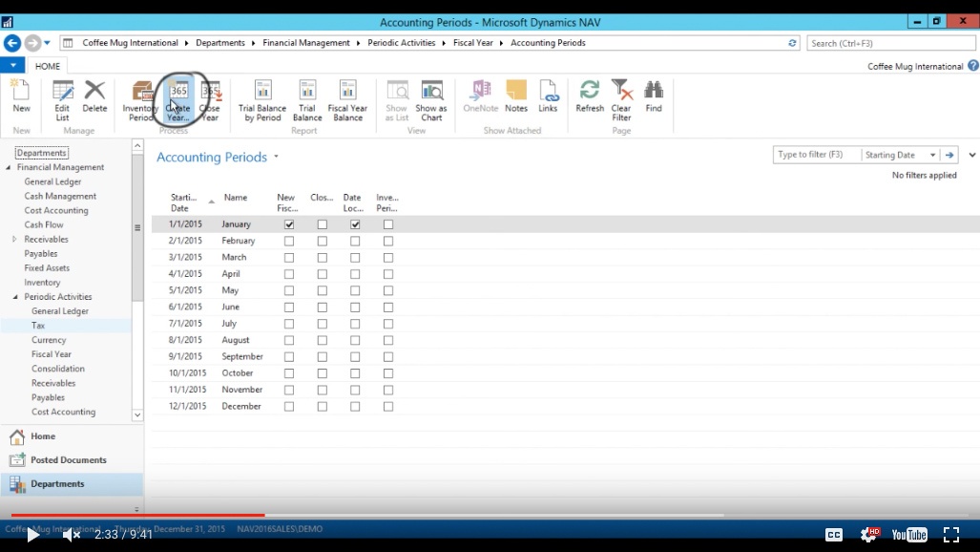Check Date Locked box for June
The width and height of the screenshot is (980, 552).
point(355,308)
